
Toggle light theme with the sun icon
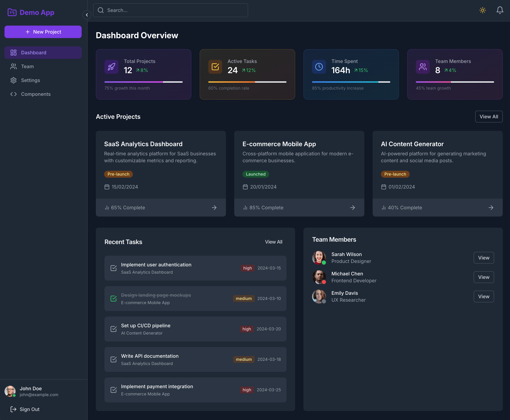(482, 10)
